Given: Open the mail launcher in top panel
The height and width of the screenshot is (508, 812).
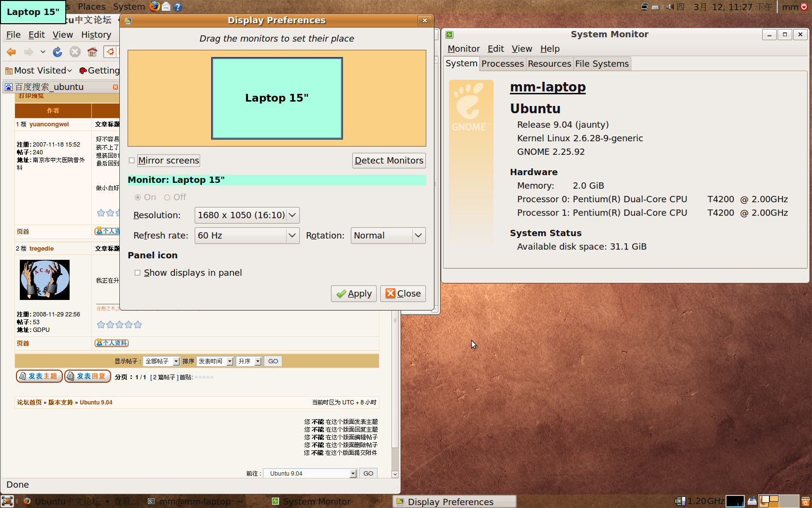Looking at the screenshot, I should [x=166, y=7].
